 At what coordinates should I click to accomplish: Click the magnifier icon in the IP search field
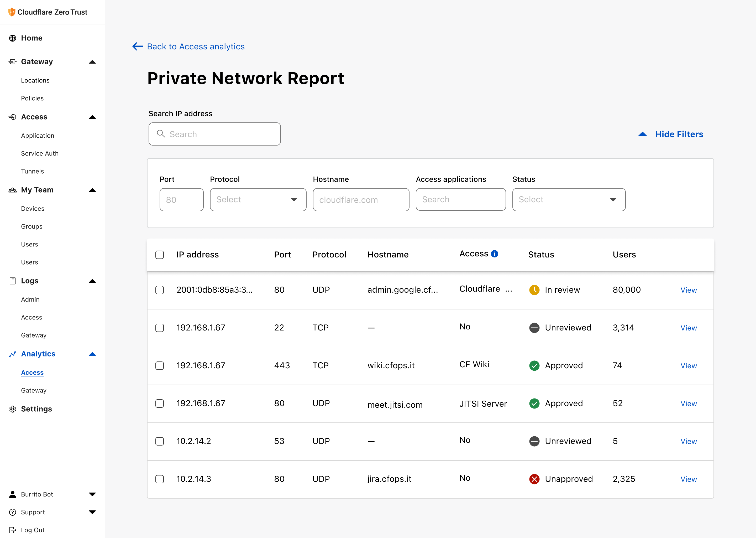pyautogui.click(x=161, y=134)
